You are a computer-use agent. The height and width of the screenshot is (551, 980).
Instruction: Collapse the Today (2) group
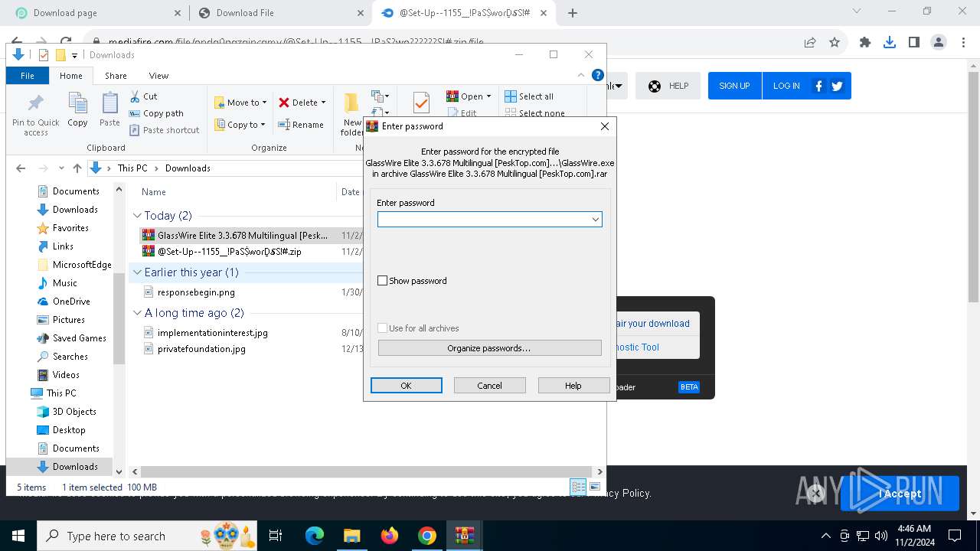pos(137,216)
